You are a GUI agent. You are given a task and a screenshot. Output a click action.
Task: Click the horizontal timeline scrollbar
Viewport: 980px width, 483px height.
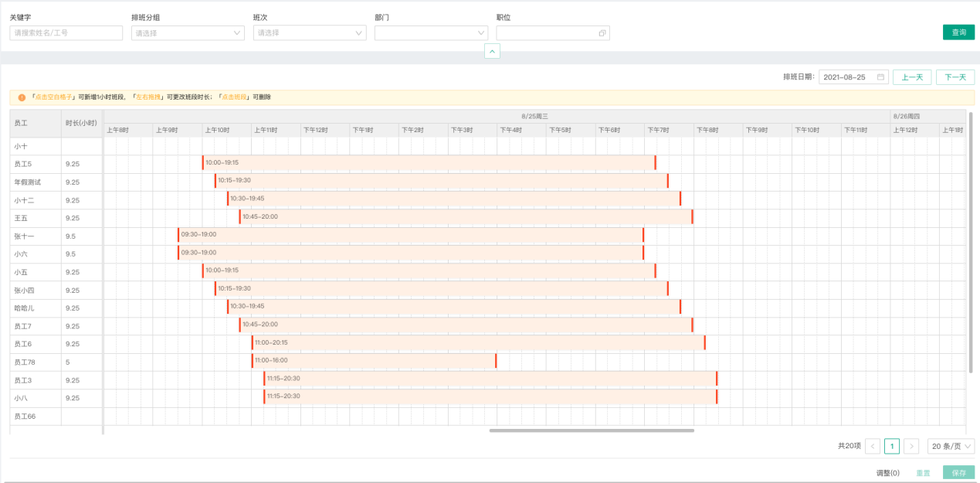pos(592,430)
